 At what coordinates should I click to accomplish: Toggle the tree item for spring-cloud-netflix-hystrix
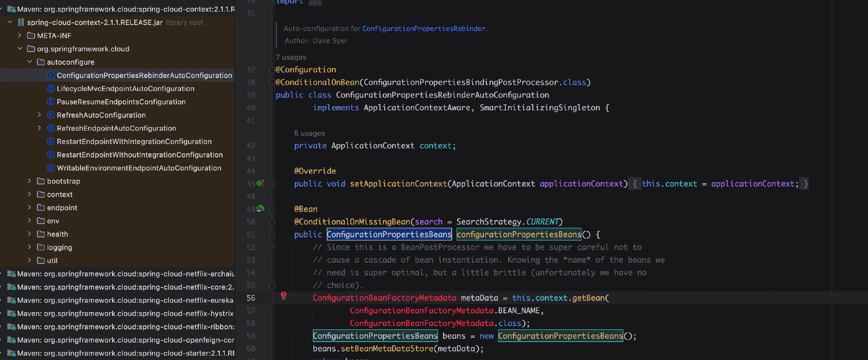4,313
